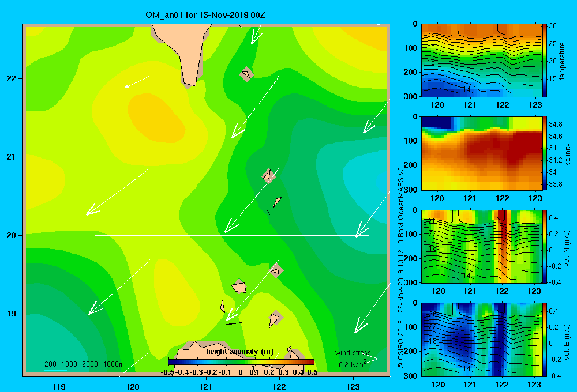Click the western endpoint of the transect line
This screenshot has width=577, height=392.
(96, 235)
